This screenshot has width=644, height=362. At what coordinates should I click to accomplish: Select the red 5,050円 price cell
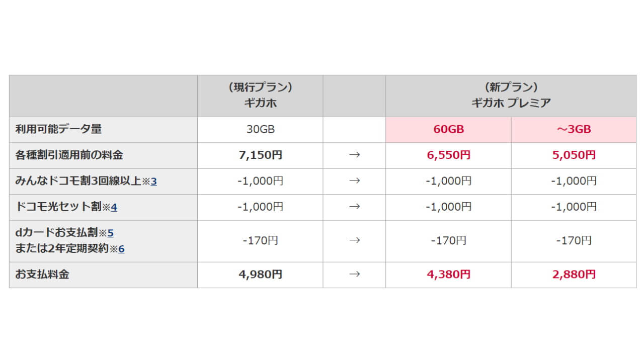click(x=574, y=155)
